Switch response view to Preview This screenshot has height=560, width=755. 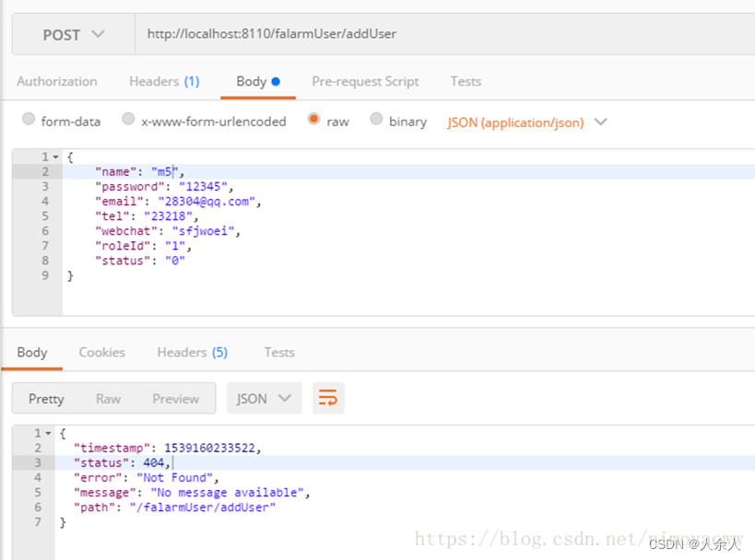coord(176,399)
